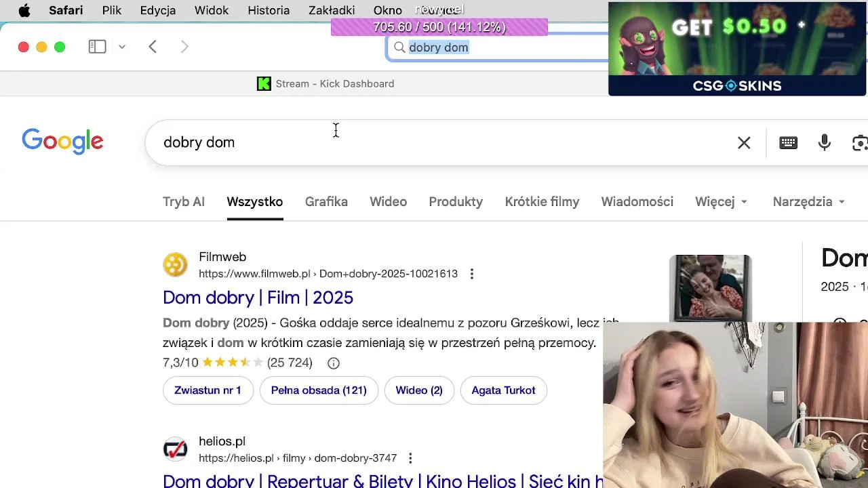Go back to the previous page
The height and width of the screenshot is (488, 868).
[153, 47]
